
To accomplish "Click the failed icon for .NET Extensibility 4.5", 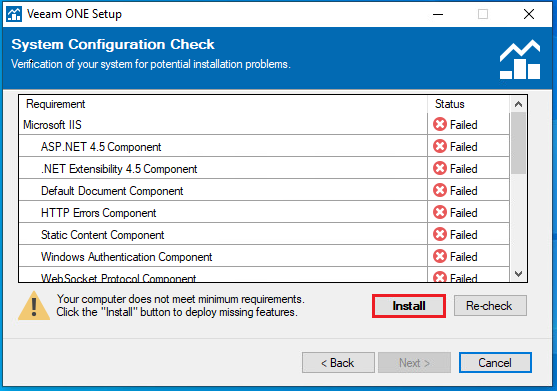I will [440, 168].
